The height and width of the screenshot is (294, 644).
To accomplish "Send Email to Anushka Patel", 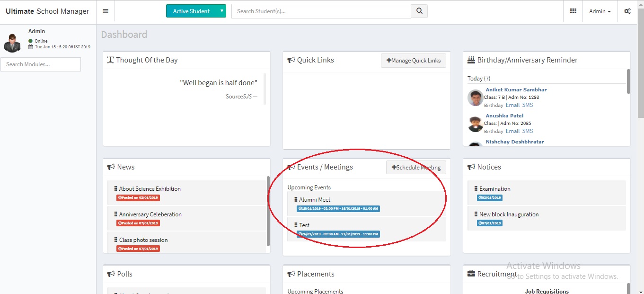I will click(512, 131).
